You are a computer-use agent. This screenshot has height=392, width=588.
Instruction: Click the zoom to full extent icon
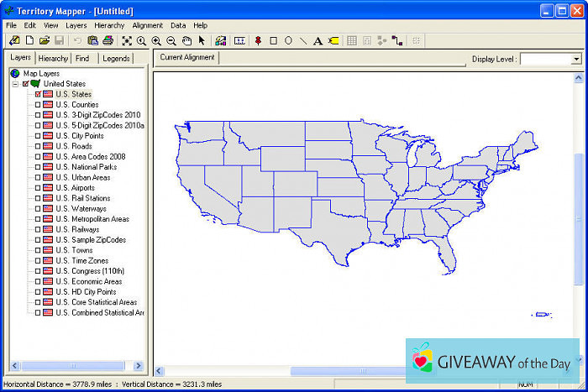pyautogui.click(x=127, y=40)
